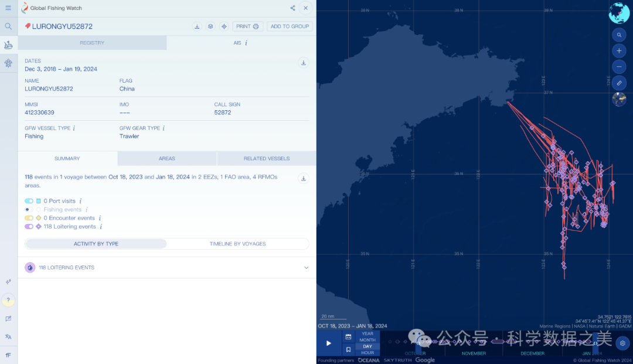Viewport: 633px width, 364px height.
Task: Select the DAY timebar interval
Action: (367, 346)
